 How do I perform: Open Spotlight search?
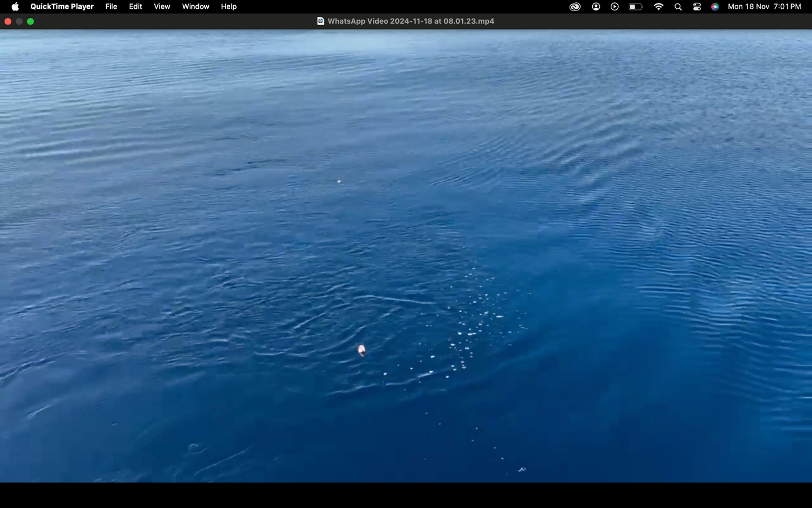coord(678,6)
